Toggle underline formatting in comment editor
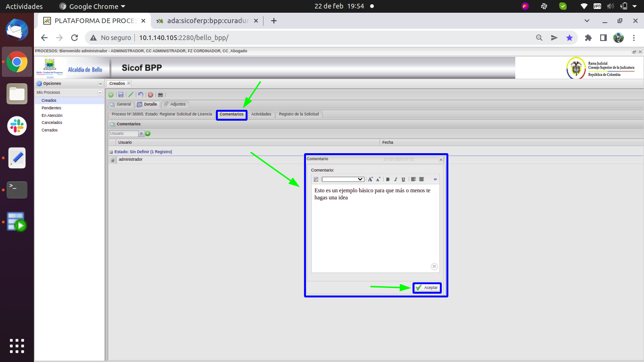This screenshot has height=362, width=644. (x=403, y=179)
